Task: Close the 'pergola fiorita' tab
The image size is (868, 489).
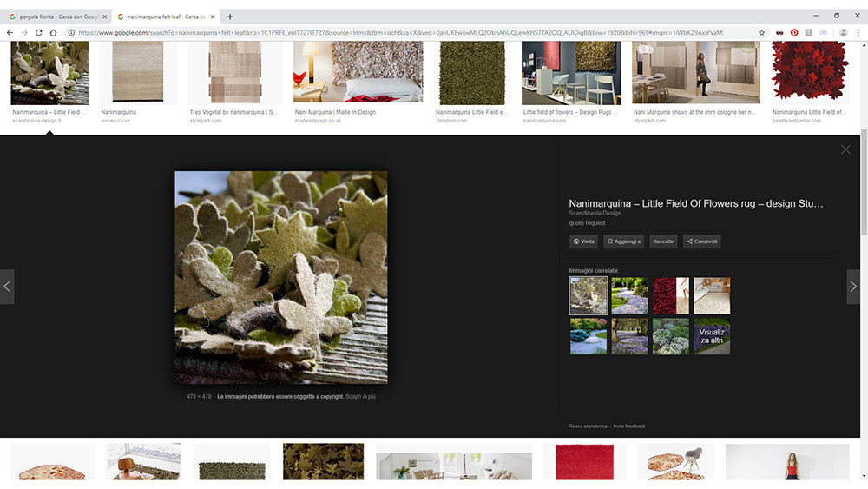Action: 105,17
